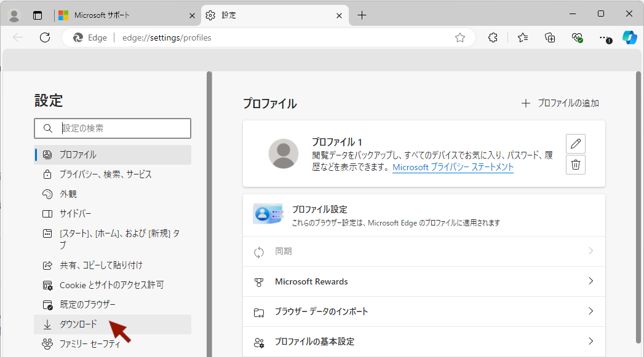Open Microsoft プライバシー ステートメント link

tap(453, 167)
